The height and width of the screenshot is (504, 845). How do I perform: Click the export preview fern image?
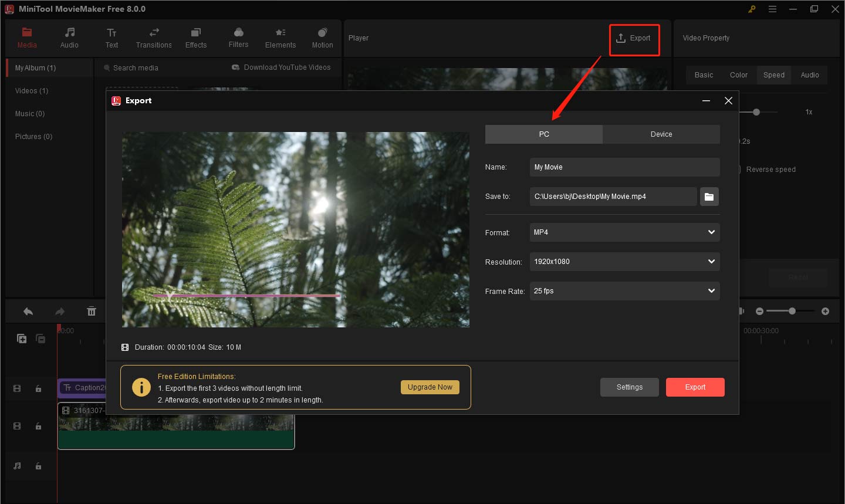(296, 229)
